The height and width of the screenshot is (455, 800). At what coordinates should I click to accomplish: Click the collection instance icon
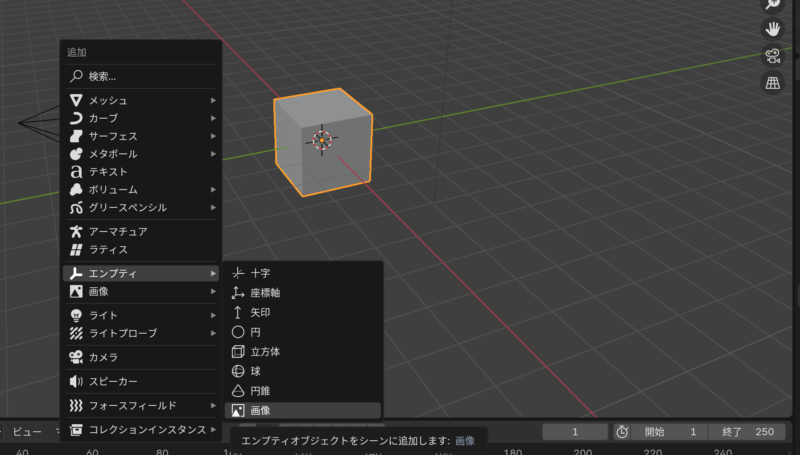76,429
